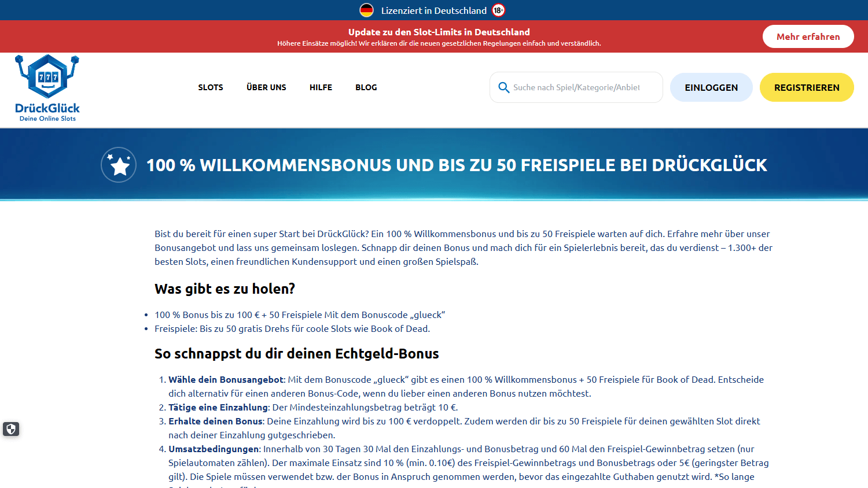Click 'Erhalte deinen Bonus' step text
The image size is (868, 488).
tap(216, 421)
